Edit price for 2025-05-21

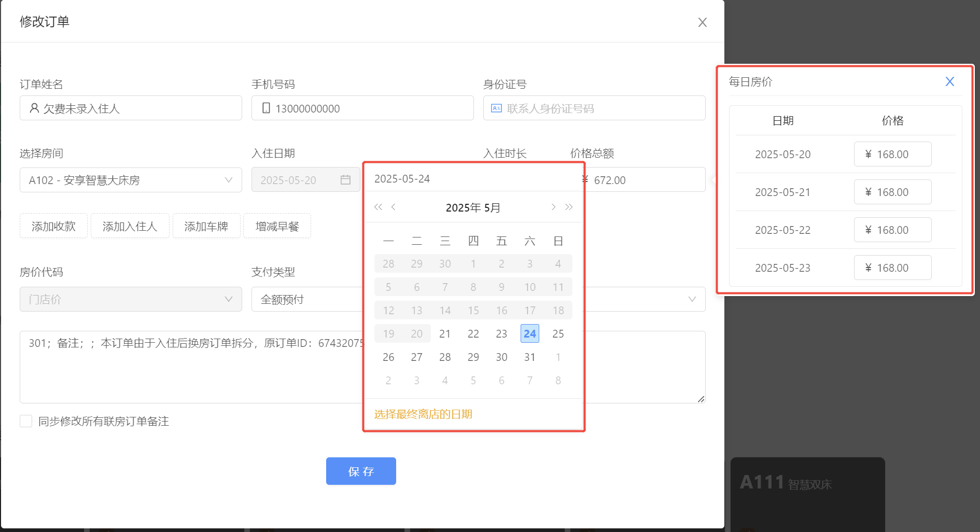click(892, 192)
